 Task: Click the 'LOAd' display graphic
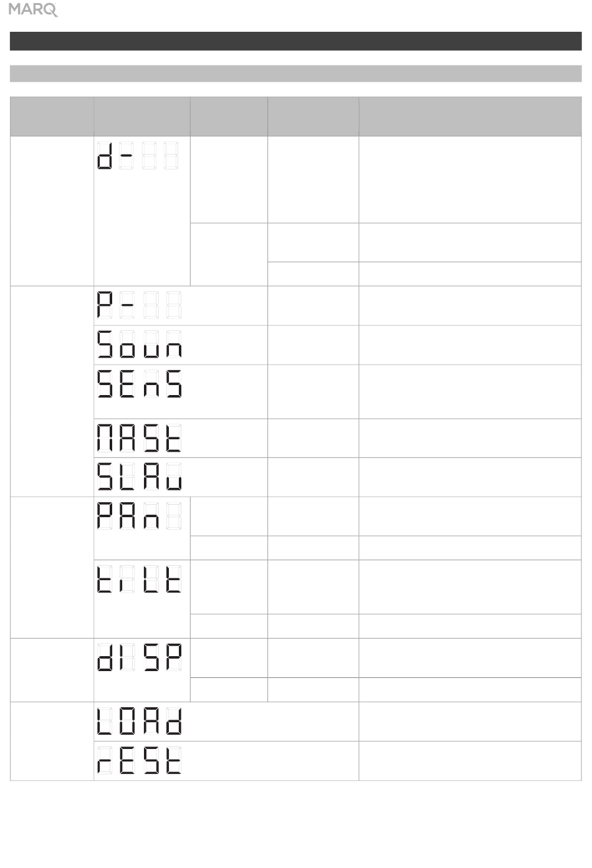click(x=139, y=722)
